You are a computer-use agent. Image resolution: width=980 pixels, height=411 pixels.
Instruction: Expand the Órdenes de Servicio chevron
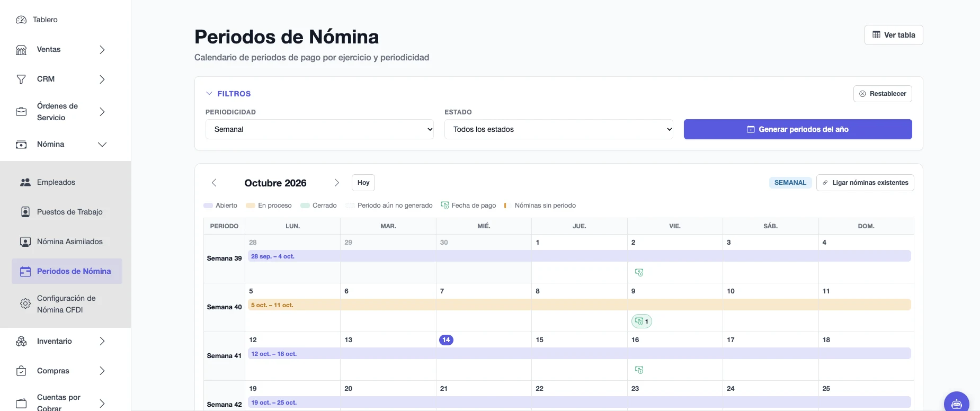(x=102, y=112)
